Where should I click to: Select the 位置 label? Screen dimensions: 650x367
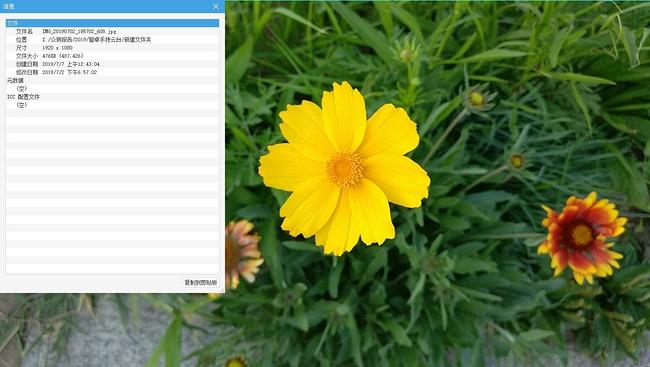22,40
